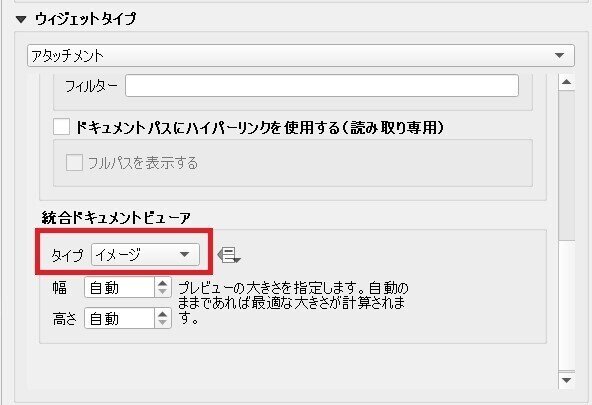Toggle the フルパスを表示する checkbox
The height and width of the screenshot is (405, 592).
point(74,162)
